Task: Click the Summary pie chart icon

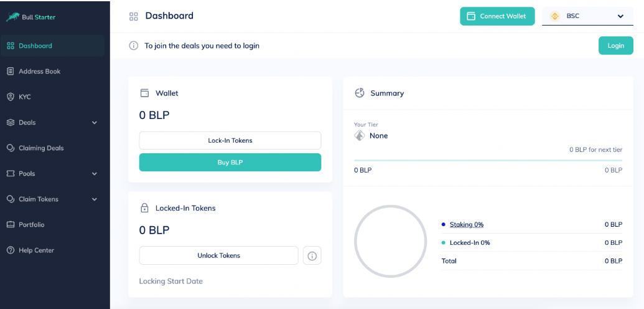Action: point(360,93)
